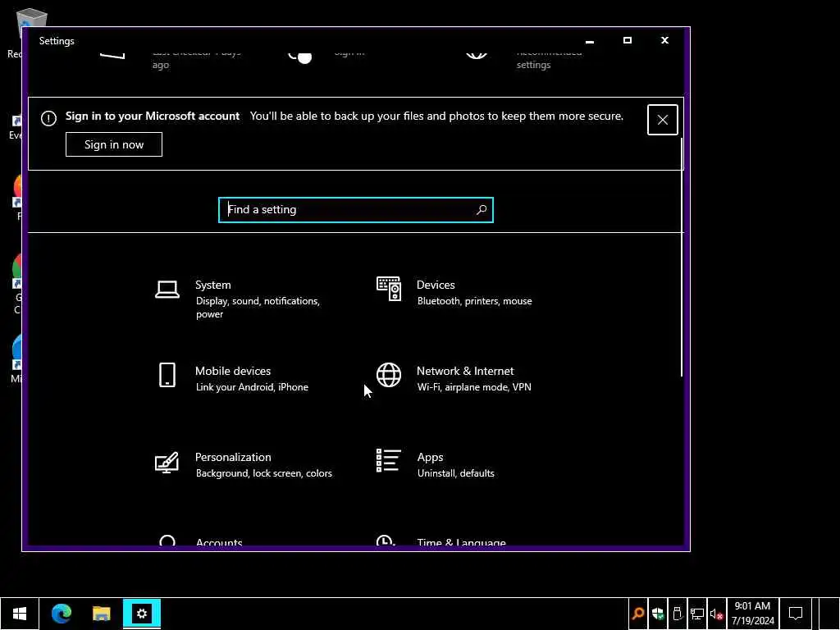Click 'Sign in to your Microsoft account' heading

pyautogui.click(x=152, y=116)
